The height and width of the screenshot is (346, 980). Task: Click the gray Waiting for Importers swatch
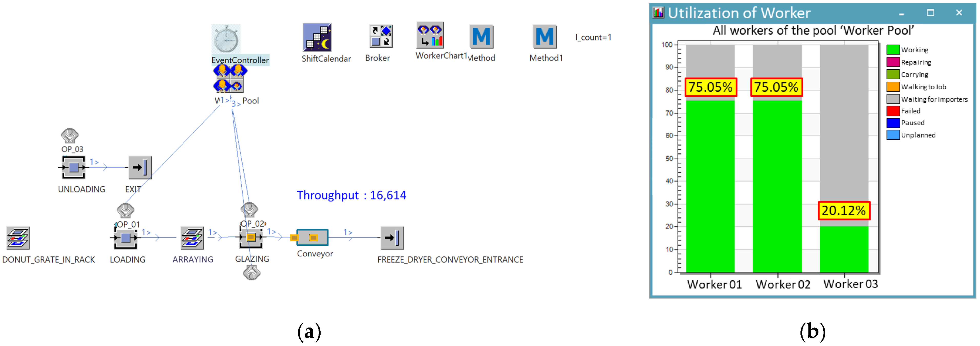click(893, 99)
